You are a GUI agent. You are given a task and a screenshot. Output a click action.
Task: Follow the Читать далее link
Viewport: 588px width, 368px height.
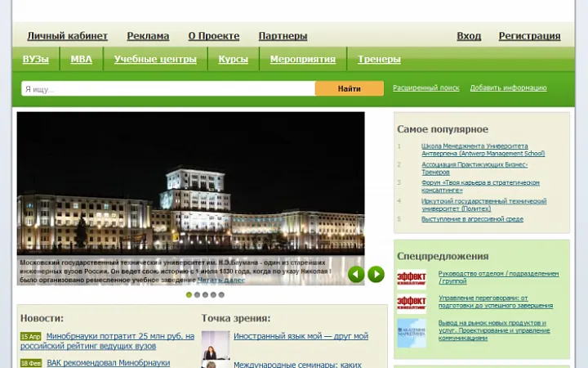[221, 280]
